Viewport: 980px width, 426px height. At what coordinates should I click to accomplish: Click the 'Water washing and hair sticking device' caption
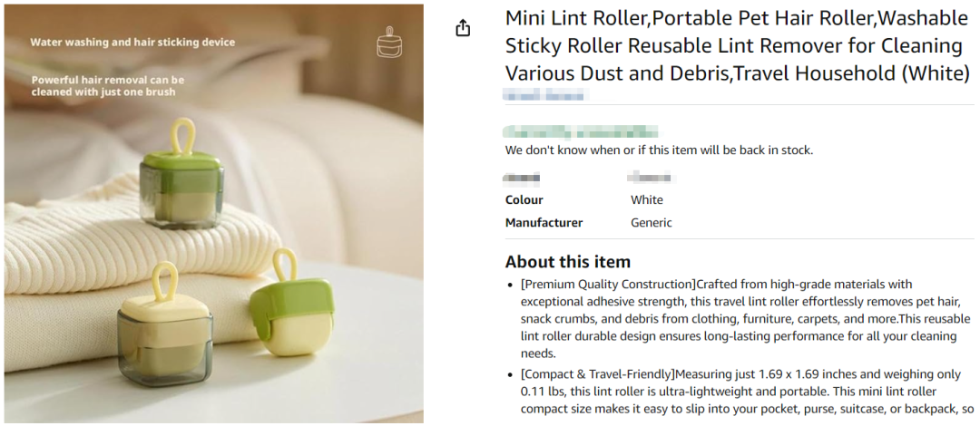click(132, 42)
